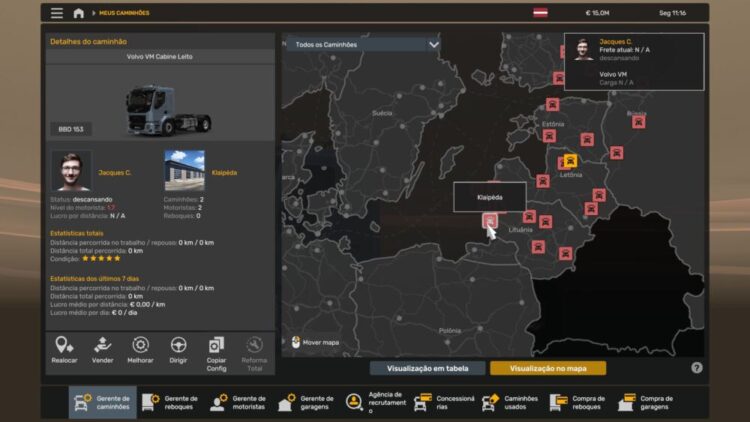This screenshot has height=422, width=750.
Task: Click the Volvo VM truck preview image
Action: click(168, 111)
